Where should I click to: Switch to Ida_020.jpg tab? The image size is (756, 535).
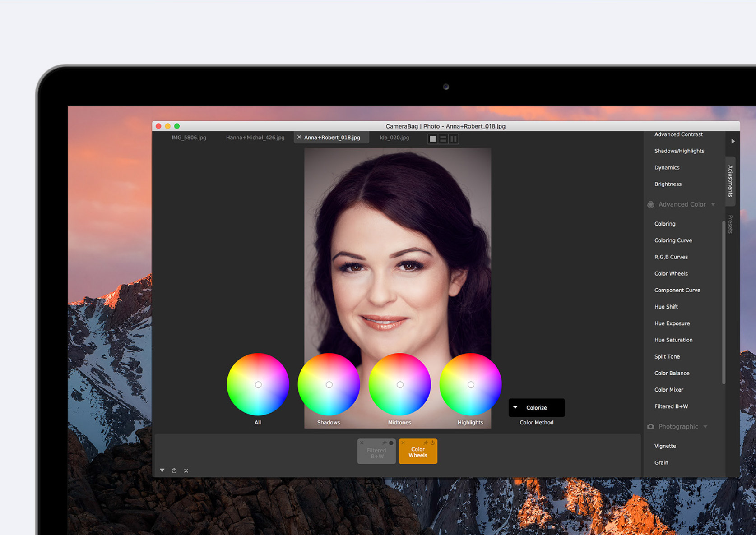click(x=394, y=138)
